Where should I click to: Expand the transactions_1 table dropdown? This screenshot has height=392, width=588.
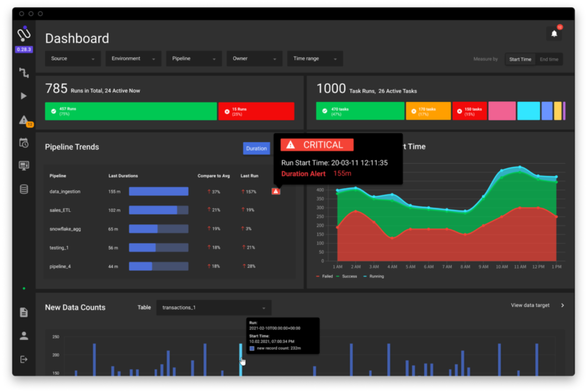(214, 308)
